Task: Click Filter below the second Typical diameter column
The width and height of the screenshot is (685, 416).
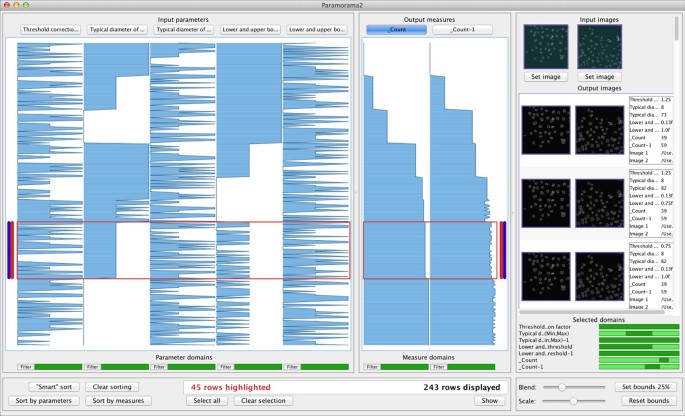Action: click(159, 367)
